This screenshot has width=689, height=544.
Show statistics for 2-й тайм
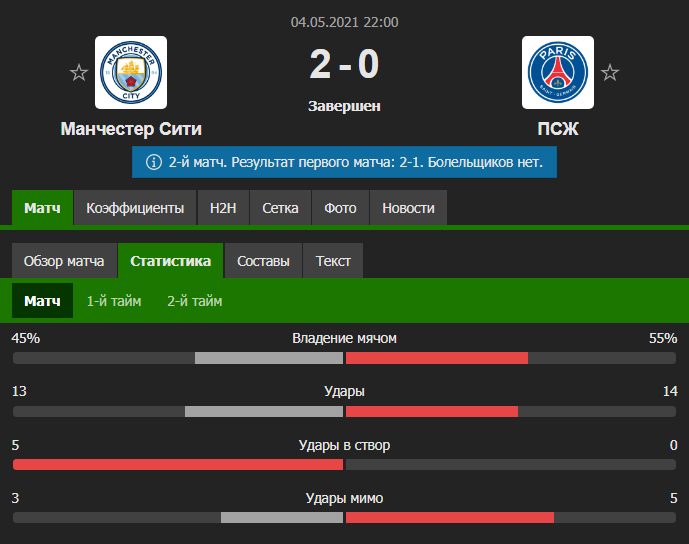tap(195, 301)
